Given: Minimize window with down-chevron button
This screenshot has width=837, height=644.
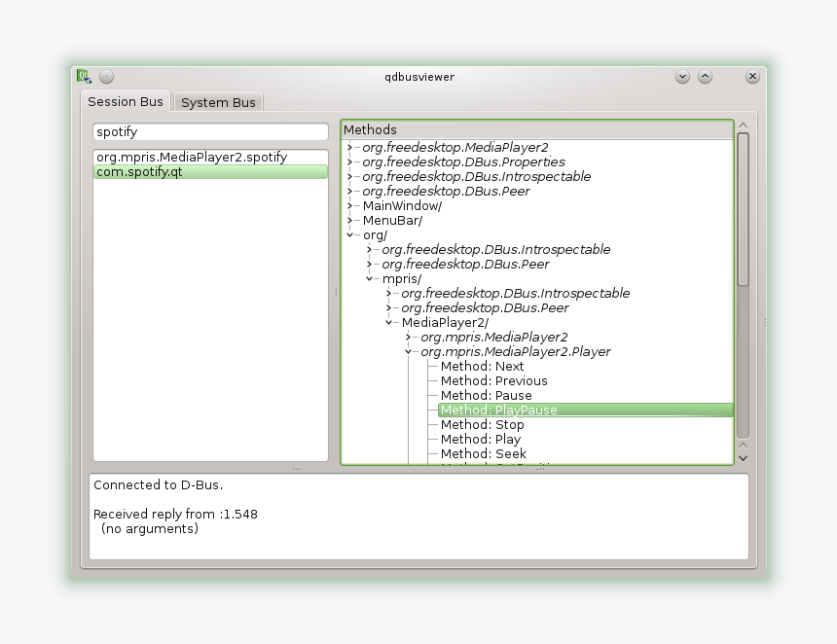Looking at the screenshot, I should [x=682, y=77].
